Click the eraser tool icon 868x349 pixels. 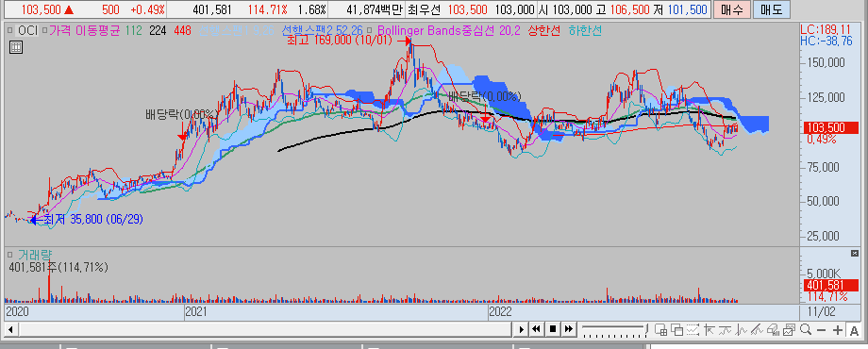(773, 329)
